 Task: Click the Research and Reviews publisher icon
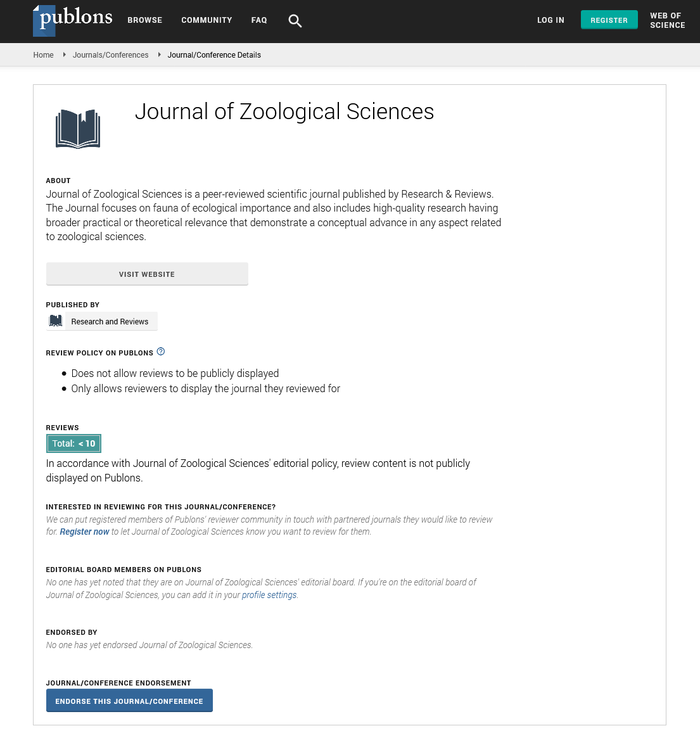[56, 321]
